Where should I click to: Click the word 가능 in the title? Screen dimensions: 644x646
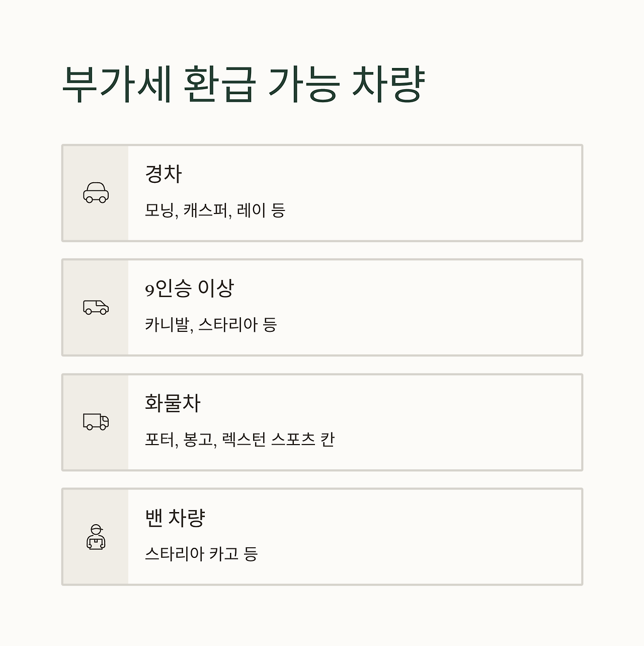coord(302,85)
